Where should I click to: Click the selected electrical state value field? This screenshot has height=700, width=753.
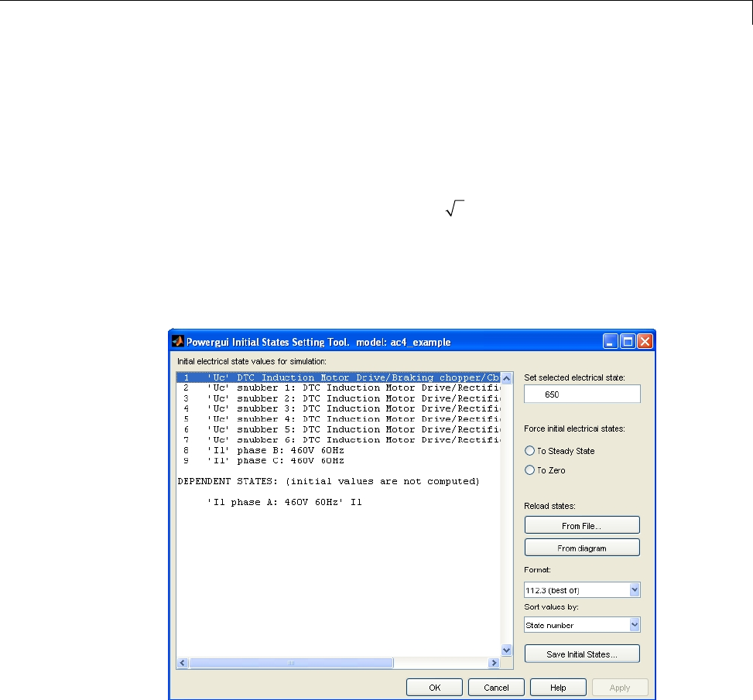pyautogui.click(x=582, y=394)
